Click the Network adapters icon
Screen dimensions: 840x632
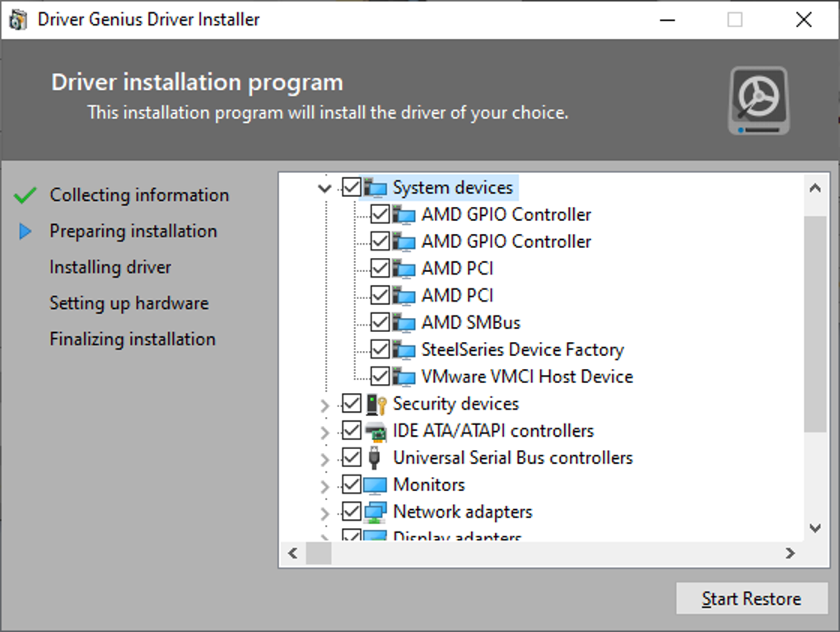tap(376, 513)
